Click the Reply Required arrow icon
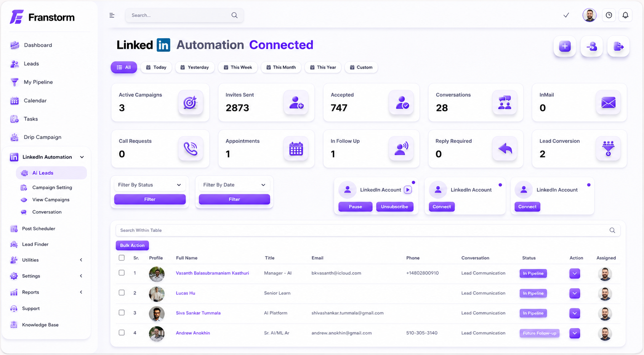The height and width of the screenshot is (355, 644). click(x=505, y=149)
